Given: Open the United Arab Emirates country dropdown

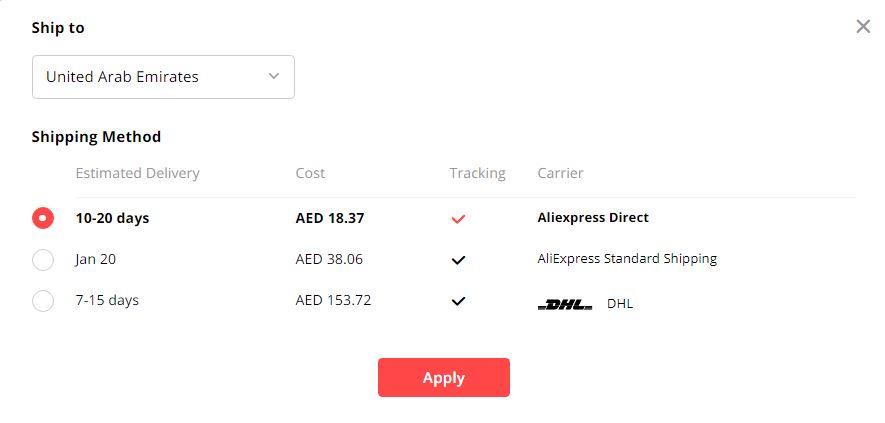Looking at the screenshot, I should pyautogui.click(x=163, y=77).
